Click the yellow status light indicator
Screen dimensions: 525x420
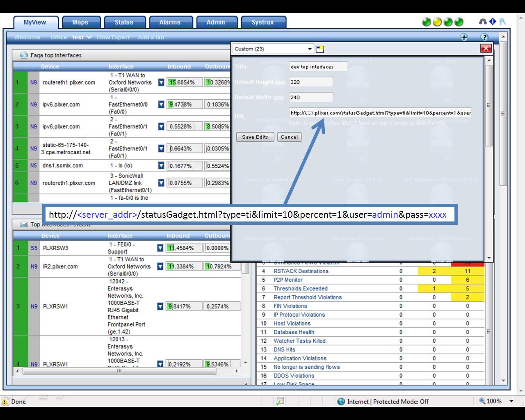click(437, 22)
